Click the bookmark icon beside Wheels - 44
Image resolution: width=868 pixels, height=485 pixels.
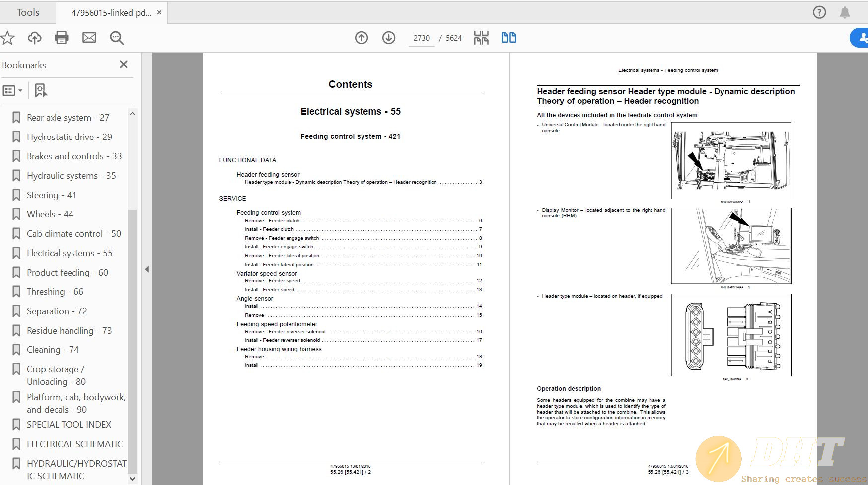coord(16,214)
